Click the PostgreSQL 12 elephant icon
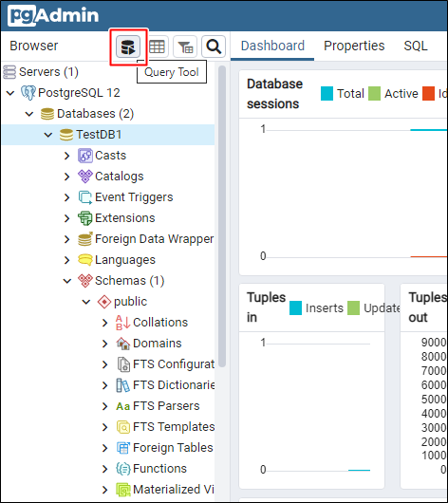 click(28, 93)
